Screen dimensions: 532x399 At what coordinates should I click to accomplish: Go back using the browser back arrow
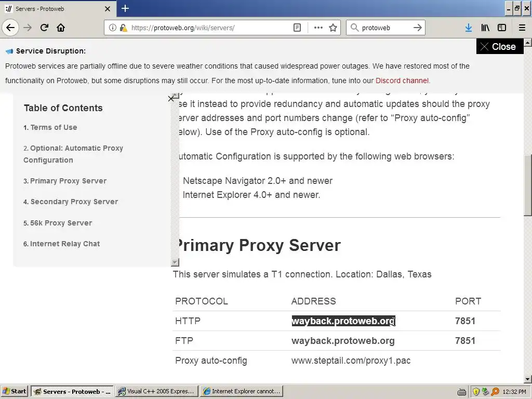click(x=10, y=28)
